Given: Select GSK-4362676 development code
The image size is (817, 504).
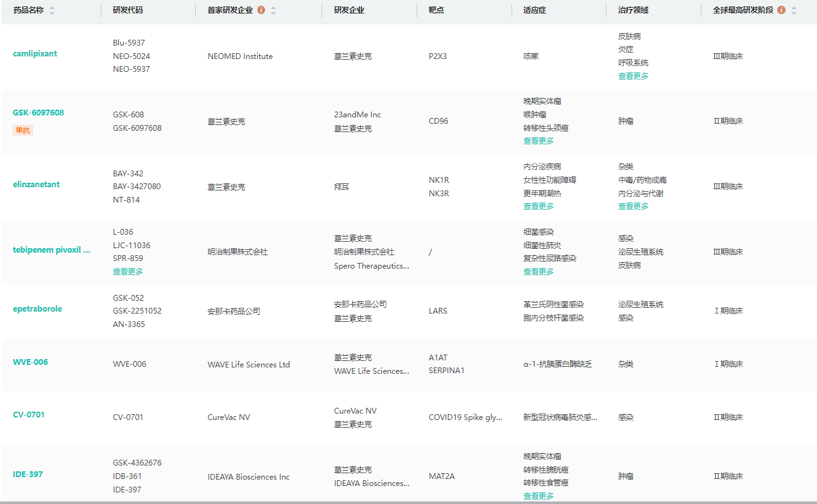Looking at the screenshot, I should pos(137,462).
